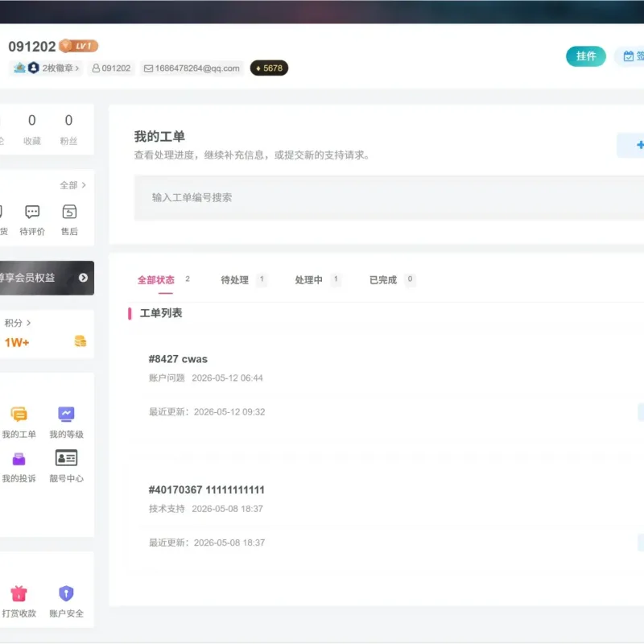Click the gold coins icon

pos(80,341)
